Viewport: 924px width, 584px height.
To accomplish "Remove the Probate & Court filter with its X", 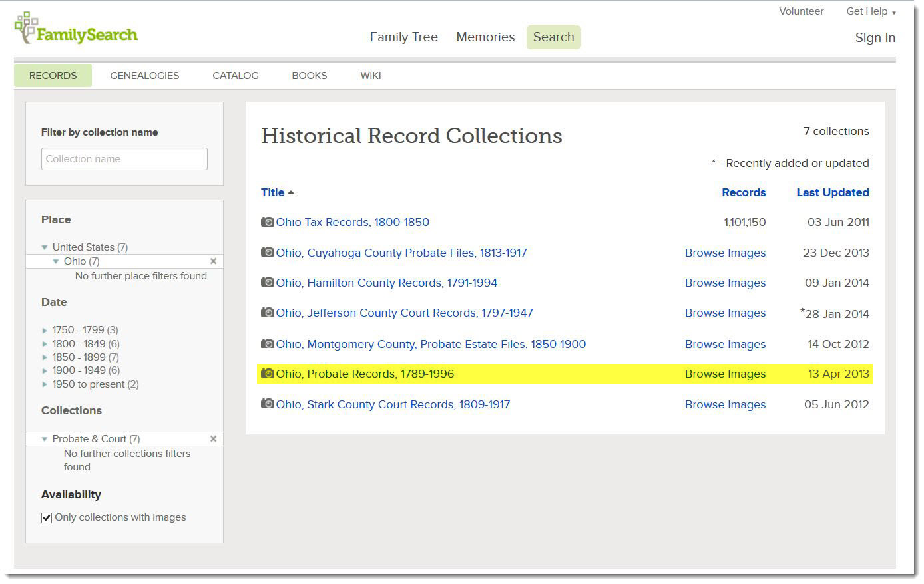I will point(213,439).
